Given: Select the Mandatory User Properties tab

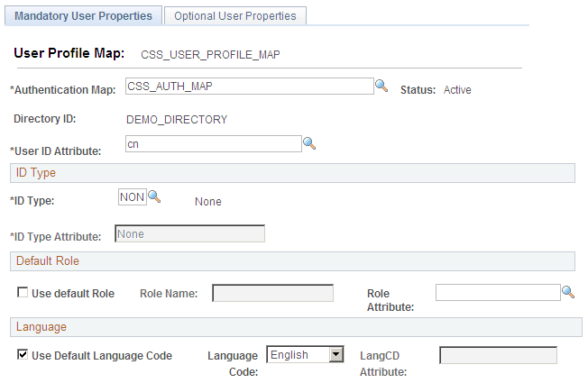Looking at the screenshot, I should point(83,16).
